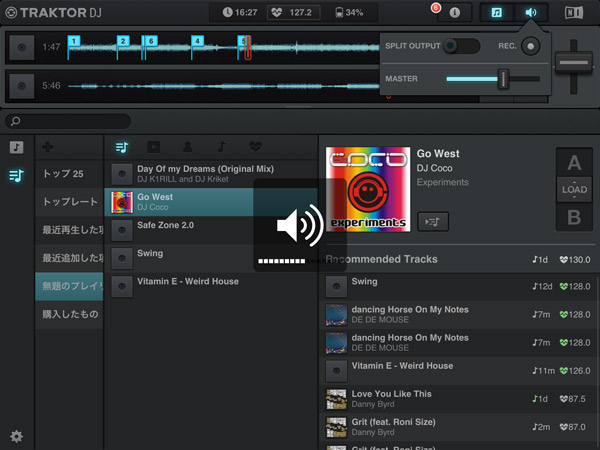Add a new playlist with plus icon
Viewport: 600px width, 450px height.
pos(49,147)
